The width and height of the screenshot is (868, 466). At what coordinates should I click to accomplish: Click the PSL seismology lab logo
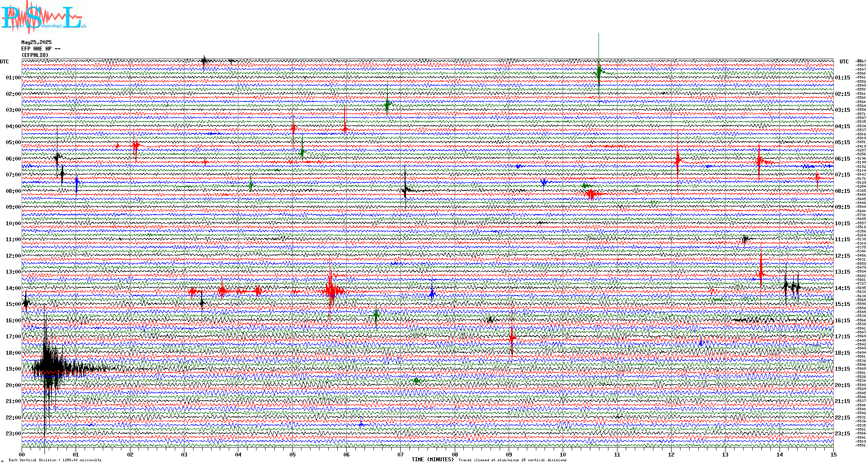[x=43, y=17]
